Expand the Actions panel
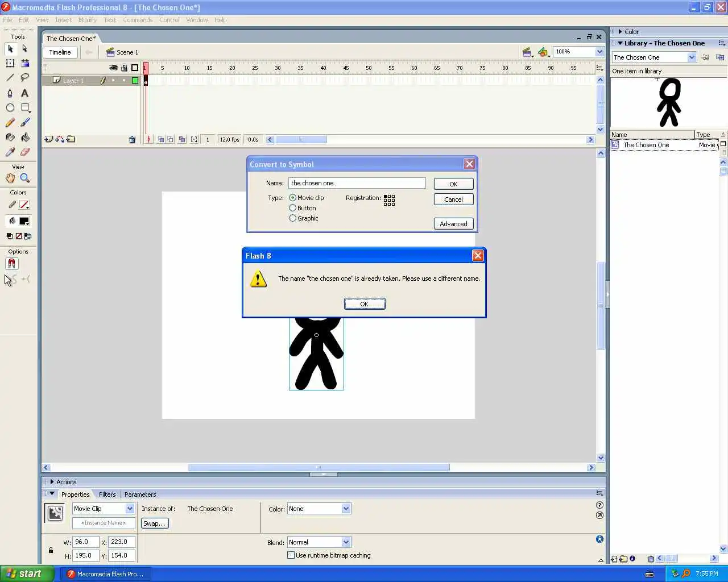The height and width of the screenshot is (582, 728). tap(52, 482)
